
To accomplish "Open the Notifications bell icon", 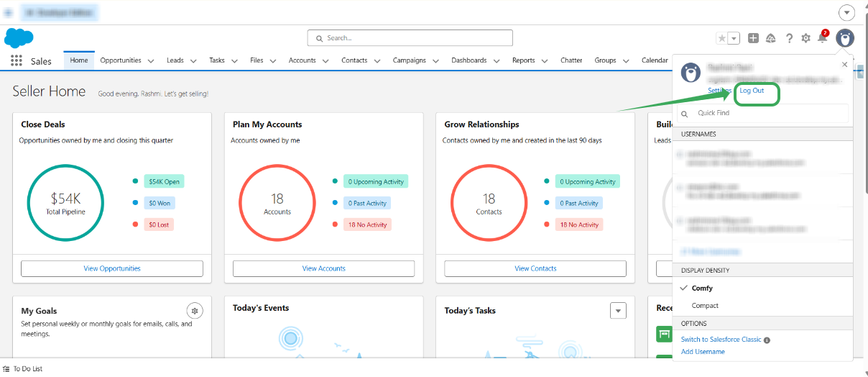I will pos(822,38).
